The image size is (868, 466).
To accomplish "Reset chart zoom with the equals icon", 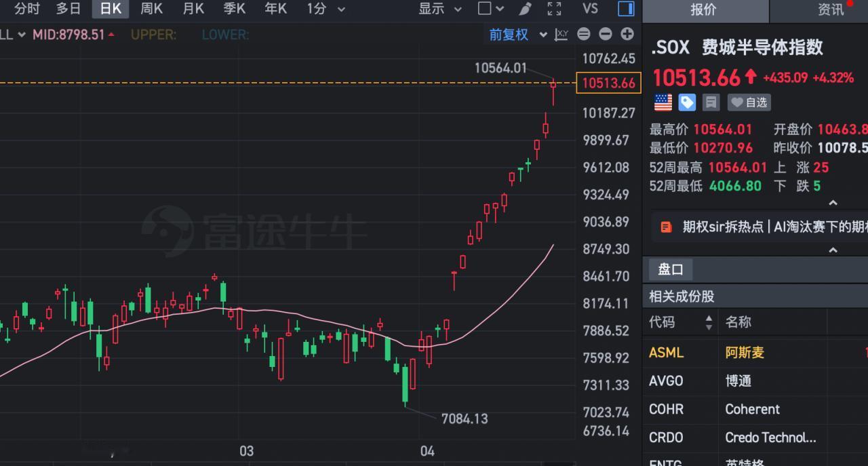I will click(x=583, y=34).
